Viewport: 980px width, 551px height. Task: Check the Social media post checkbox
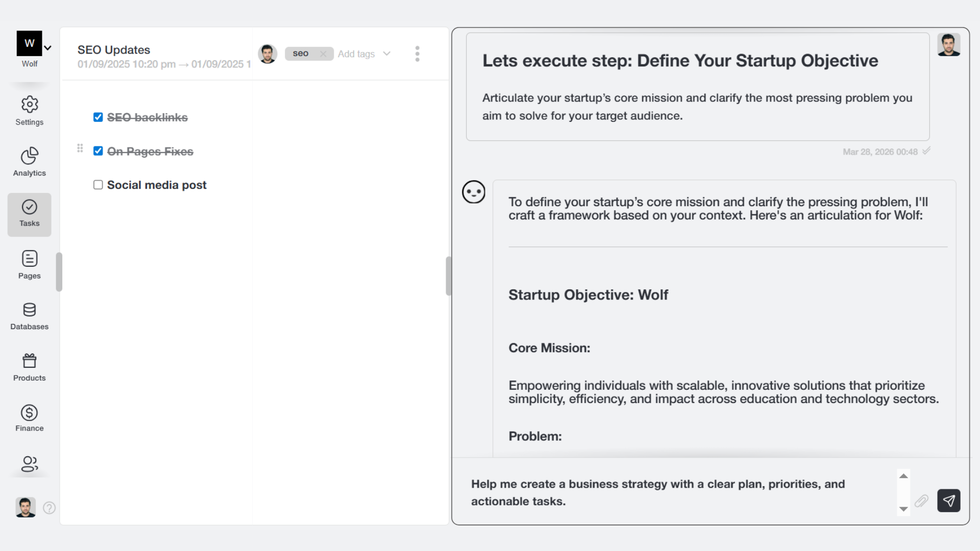point(98,185)
